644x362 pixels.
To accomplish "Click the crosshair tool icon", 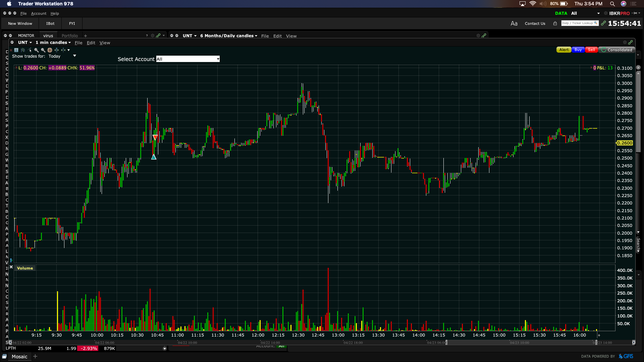I will point(50,50).
